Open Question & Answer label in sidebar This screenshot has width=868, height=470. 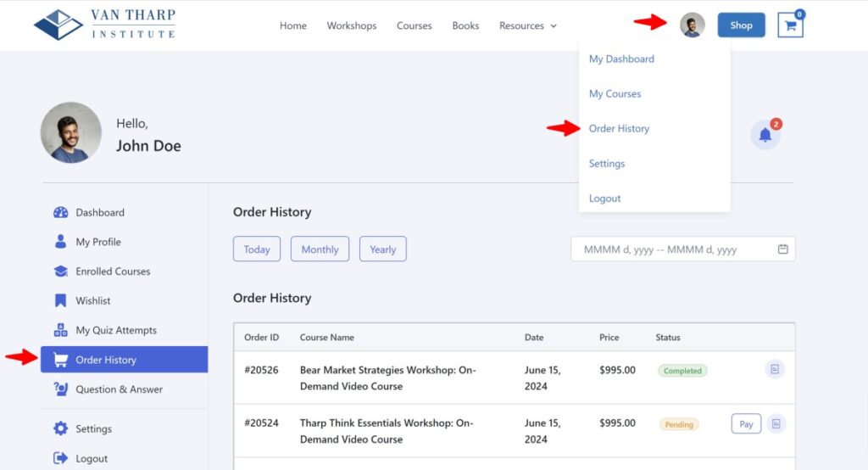pos(119,389)
